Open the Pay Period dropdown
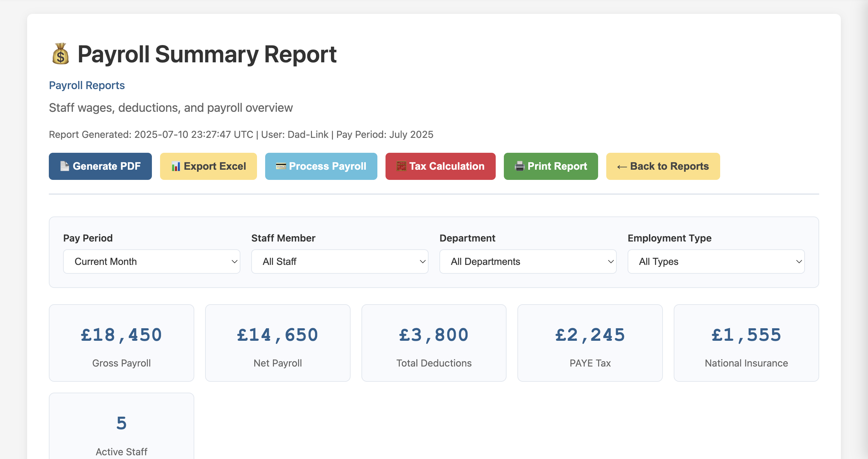The height and width of the screenshot is (459, 868). 151,261
